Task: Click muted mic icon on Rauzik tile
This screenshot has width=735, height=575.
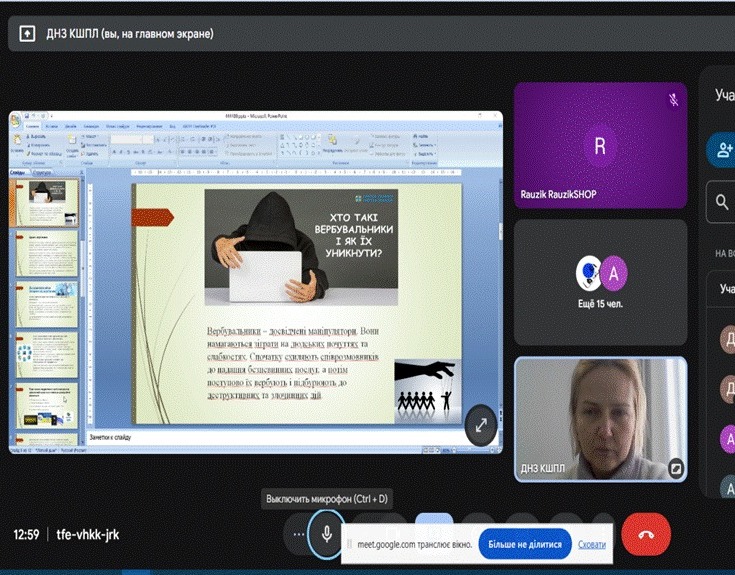Action: point(673,99)
